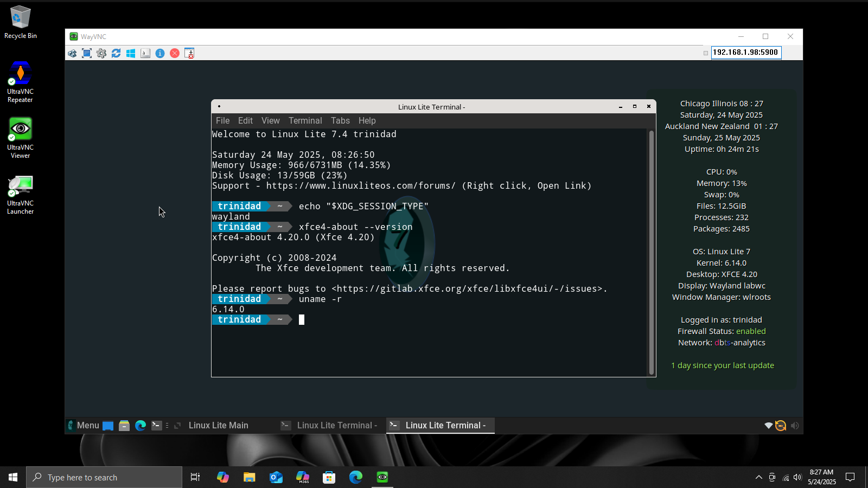Open the Edit menu in terminal
868x488 pixels.
pos(245,121)
